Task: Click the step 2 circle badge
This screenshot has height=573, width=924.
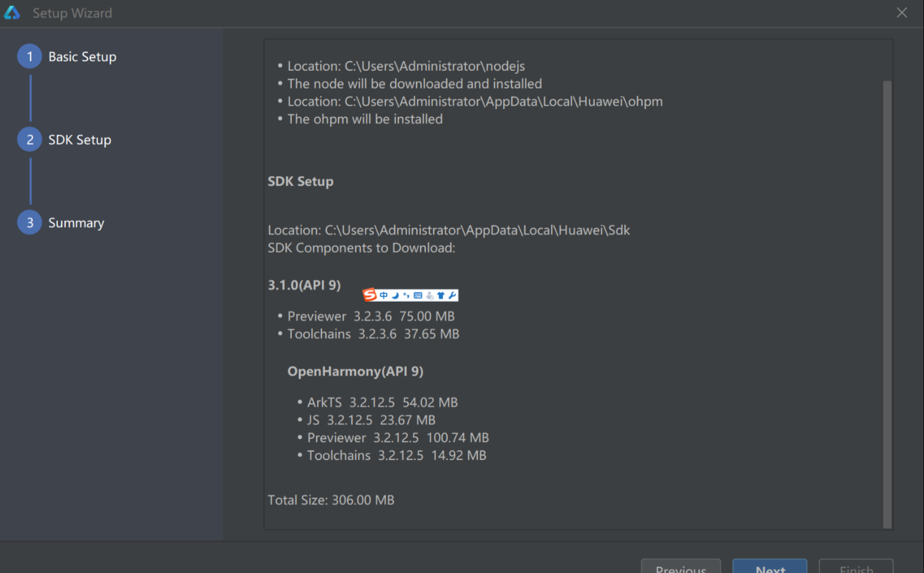Action: [30, 140]
